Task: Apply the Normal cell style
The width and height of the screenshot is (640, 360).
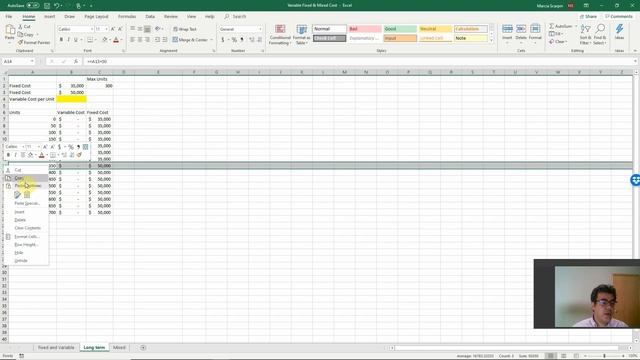Action: point(329,29)
